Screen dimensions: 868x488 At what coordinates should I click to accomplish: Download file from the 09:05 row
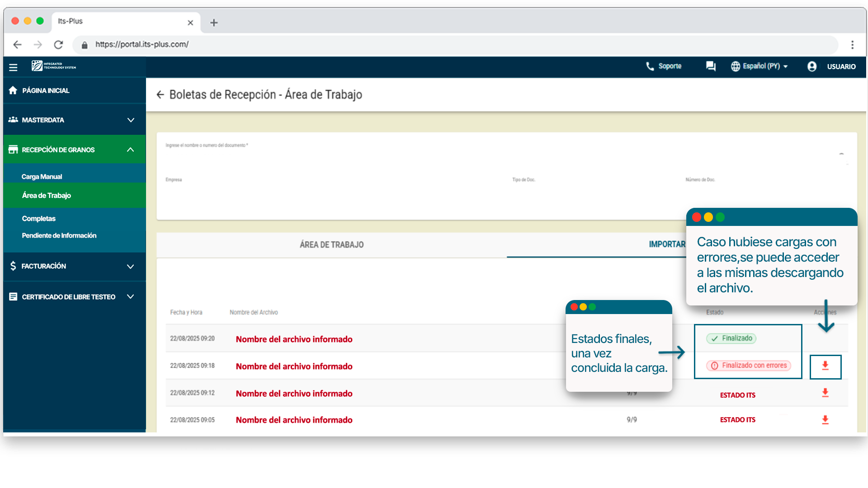(825, 420)
